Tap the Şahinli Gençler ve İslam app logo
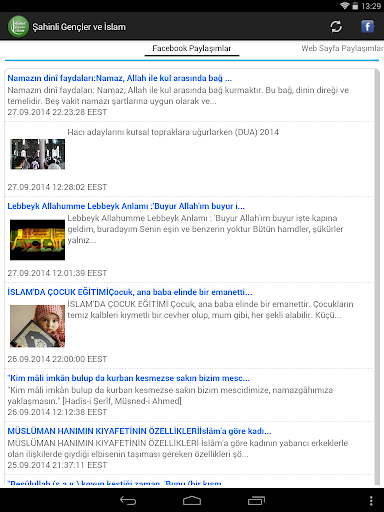Screen dimensions: 384x512 click(x=19, y=27)
